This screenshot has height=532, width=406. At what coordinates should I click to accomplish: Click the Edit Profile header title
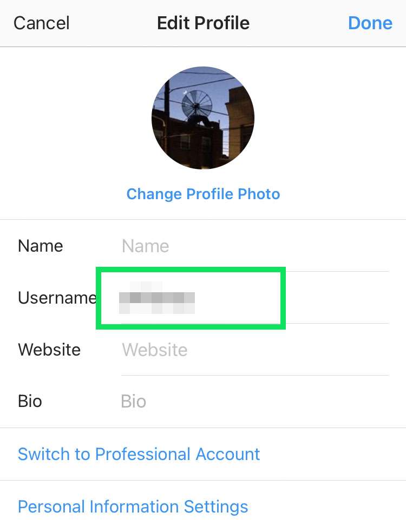click(203, 23)
